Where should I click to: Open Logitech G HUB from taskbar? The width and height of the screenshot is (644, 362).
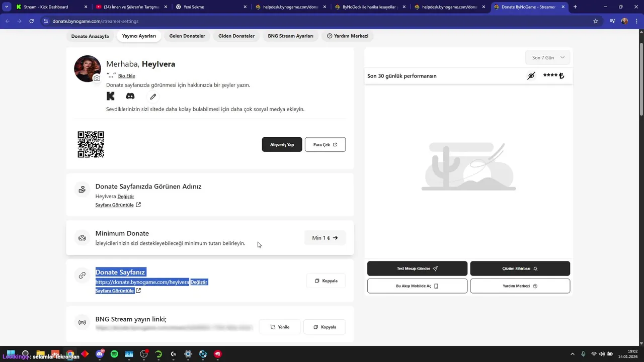[x=174, y=354]
